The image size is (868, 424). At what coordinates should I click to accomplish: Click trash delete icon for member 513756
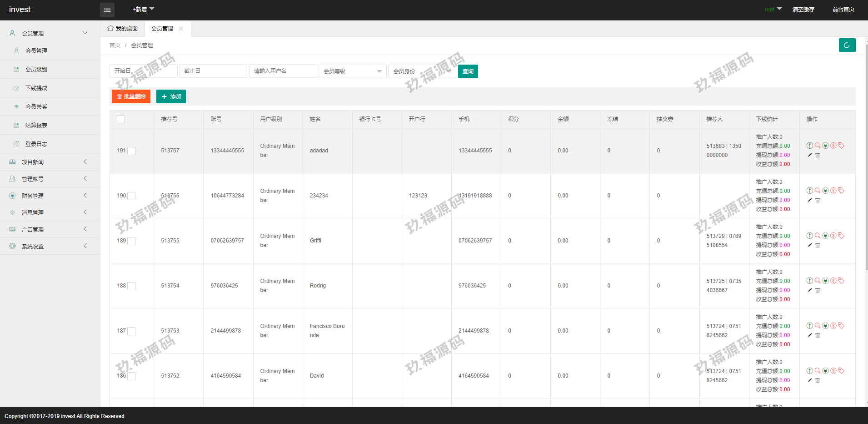point(818,200)
